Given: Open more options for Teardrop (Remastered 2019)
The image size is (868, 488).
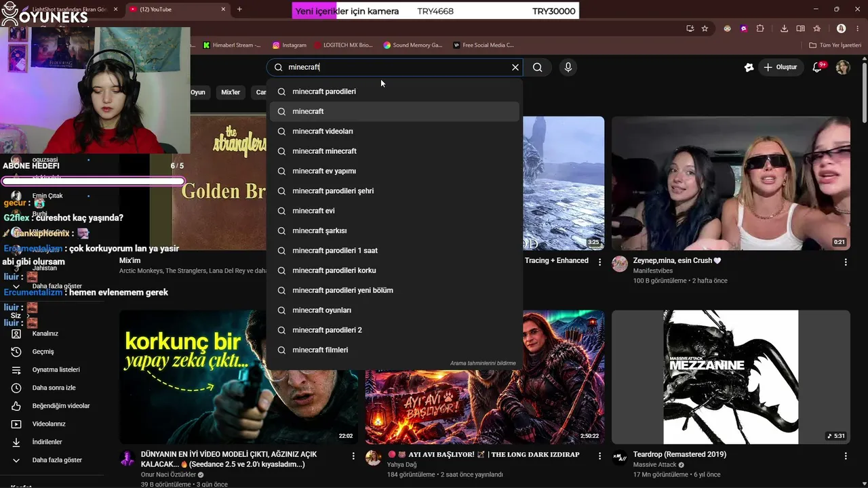Looking at the screenshot, I should (x=846, y=456).
